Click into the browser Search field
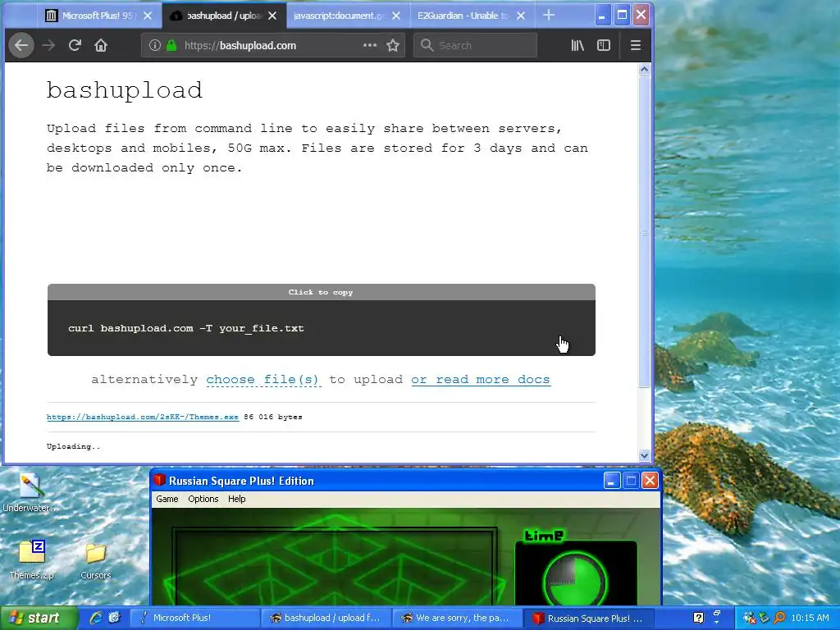 click(x=475, y=46)
